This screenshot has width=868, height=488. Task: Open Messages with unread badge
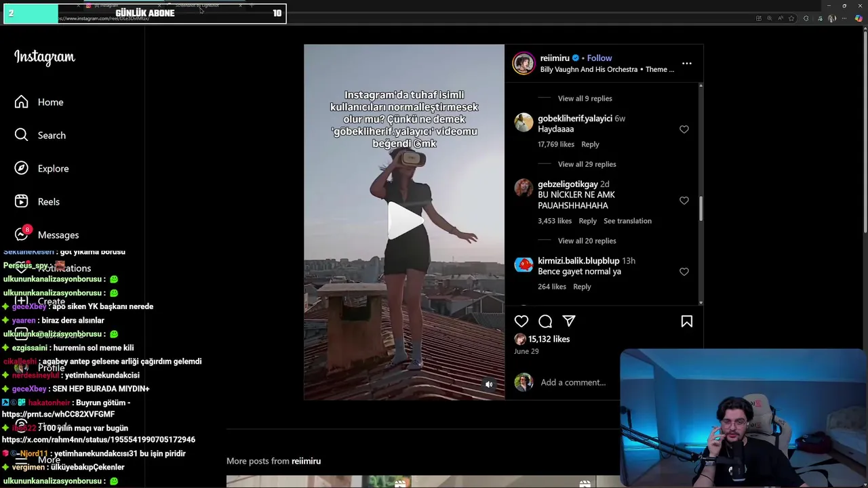pyautogui.click(x=46, y=234)
